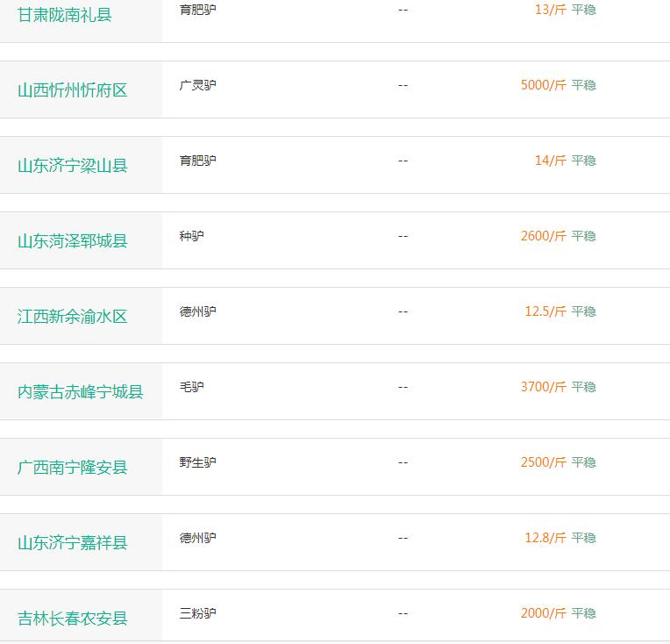Viewport: 670px width, 644px height.
Task: Click the 3700/斤 price value
Action: [544, 387]
